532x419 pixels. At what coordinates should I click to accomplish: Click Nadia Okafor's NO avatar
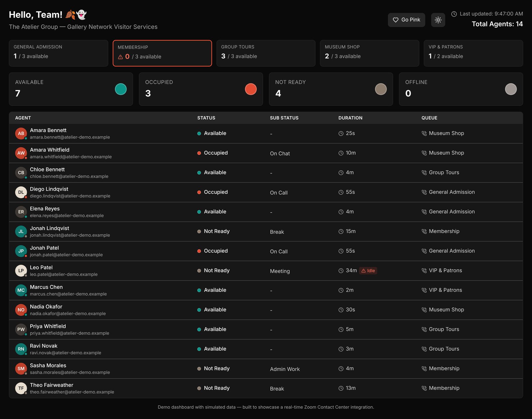(x=21, y=310)
